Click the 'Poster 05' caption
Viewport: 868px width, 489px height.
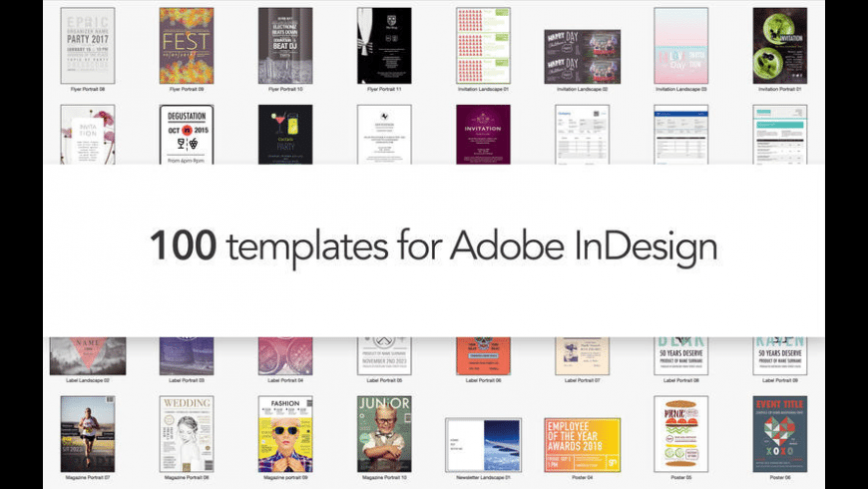pos(680,477)
